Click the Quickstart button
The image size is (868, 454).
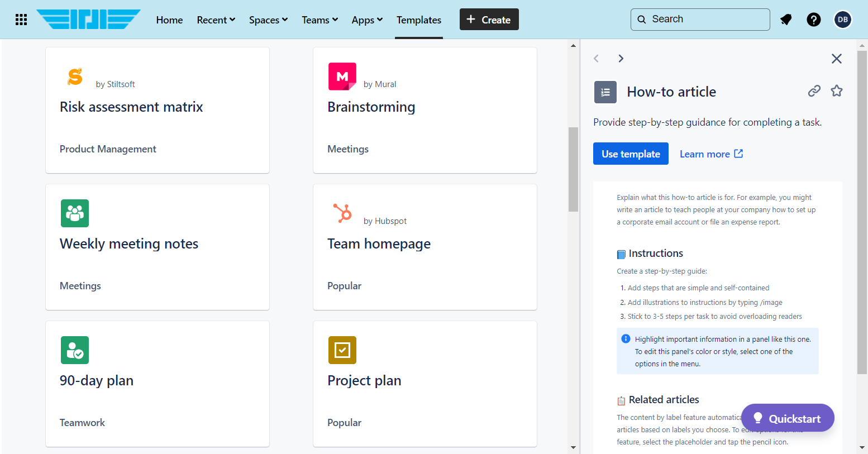point(788,418)
